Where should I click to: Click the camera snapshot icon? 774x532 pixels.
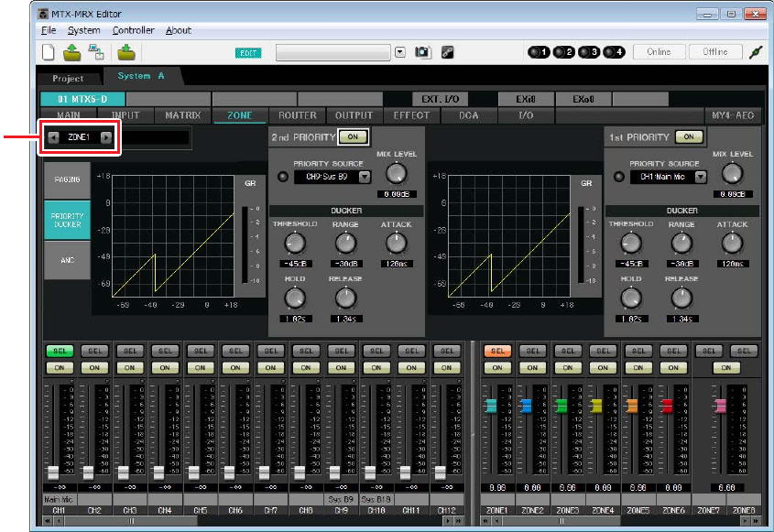[x=422, y=52]
